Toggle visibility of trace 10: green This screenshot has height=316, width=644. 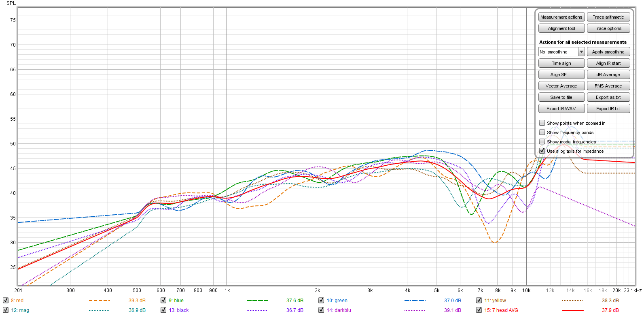click(321, 300)
